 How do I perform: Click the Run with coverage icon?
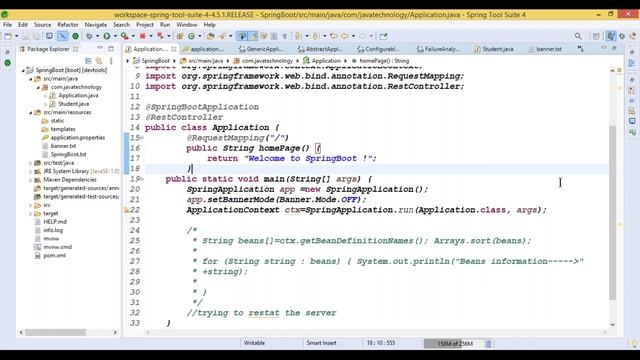click(124, 36)
